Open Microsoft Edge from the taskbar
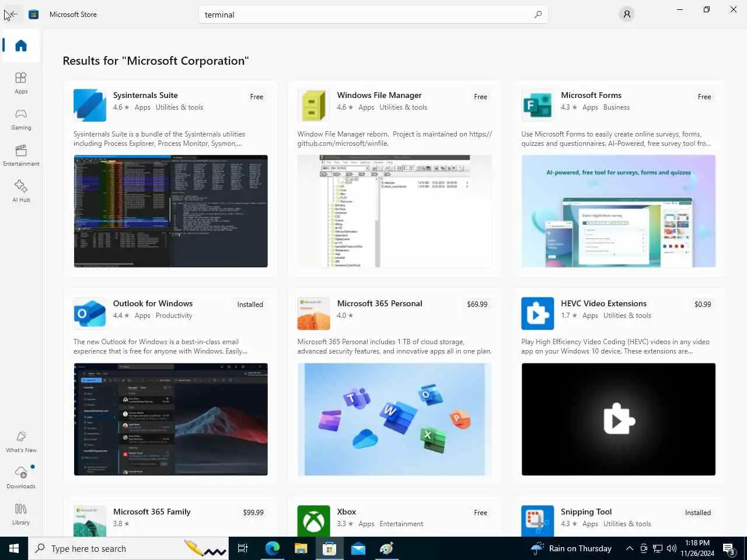 coord(273,548)
